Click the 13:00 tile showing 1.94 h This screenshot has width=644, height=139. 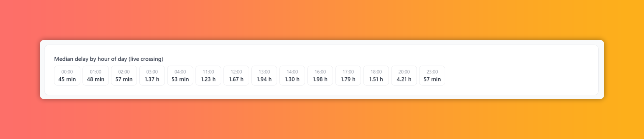pyautogui.click(x=264, y=75)
